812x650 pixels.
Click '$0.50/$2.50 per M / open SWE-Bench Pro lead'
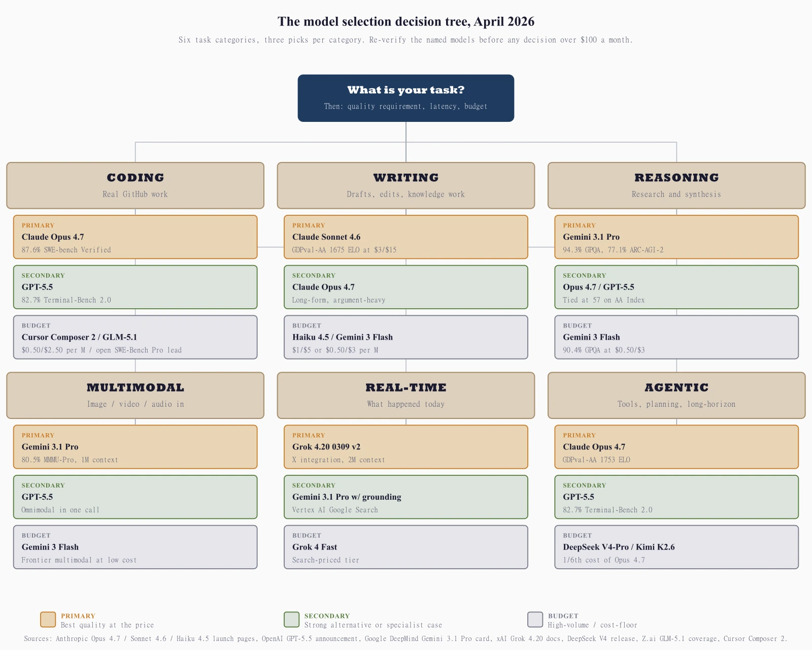pos(101,350)
